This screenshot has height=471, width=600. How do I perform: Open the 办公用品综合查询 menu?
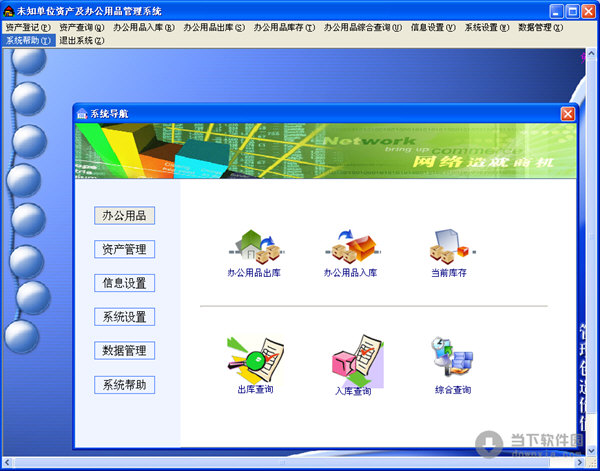pyautogui.click(x=363, y=28)
